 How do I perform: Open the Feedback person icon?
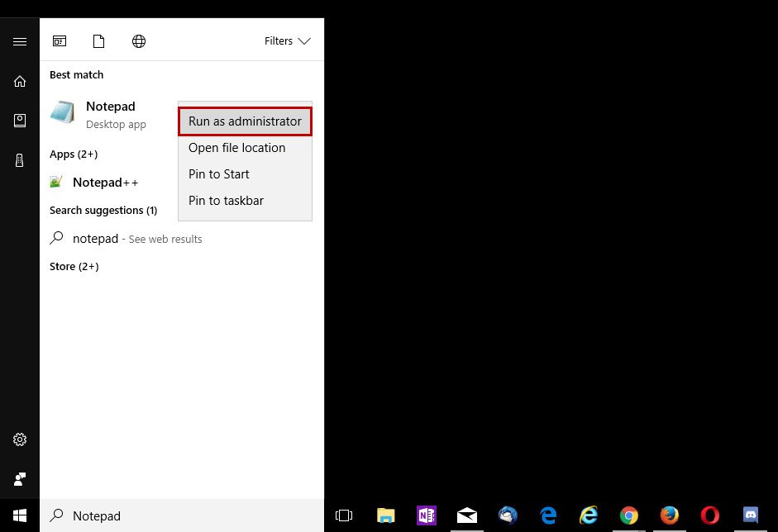click(x=20, y=479)
